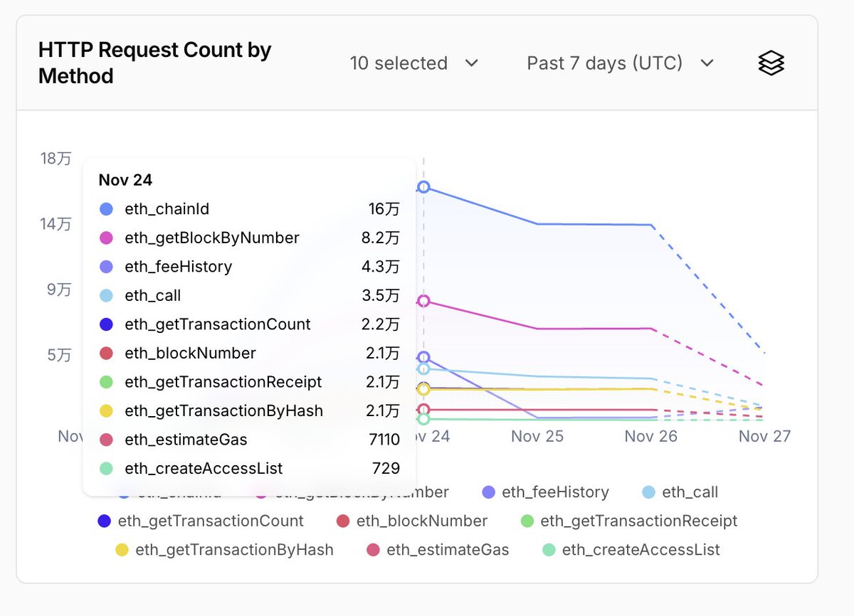Click the 18万 y-axis label
Viewport: 854px width, 616px height.
[56, 159]
